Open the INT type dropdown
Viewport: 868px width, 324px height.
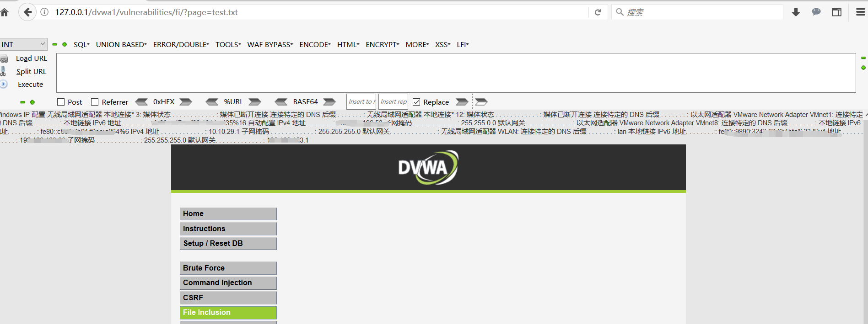[x=23, y=44]
